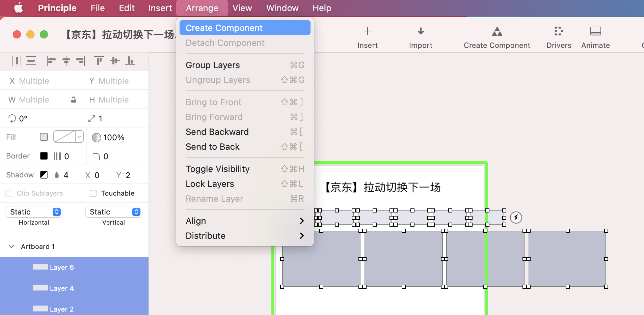Align selected layers to left edge
Image resolution: width=644 pixels, height=315 pixels.
pos(51,61)
